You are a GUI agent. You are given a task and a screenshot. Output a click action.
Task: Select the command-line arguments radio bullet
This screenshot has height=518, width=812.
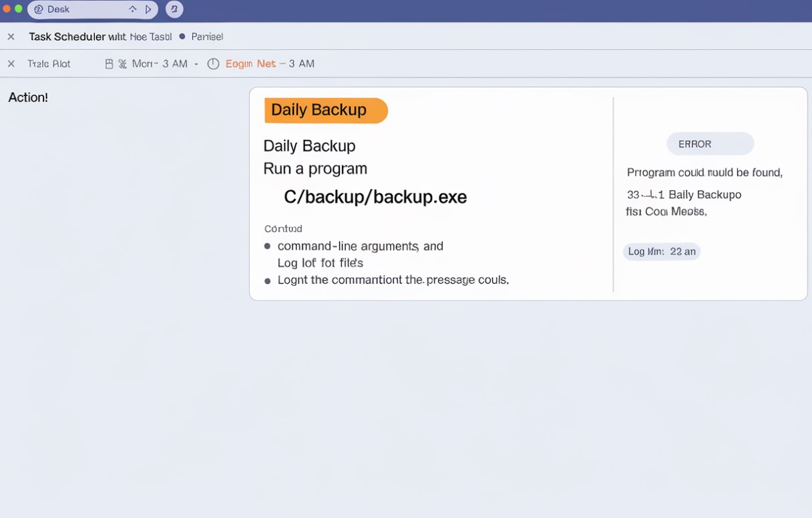(266, 246)
